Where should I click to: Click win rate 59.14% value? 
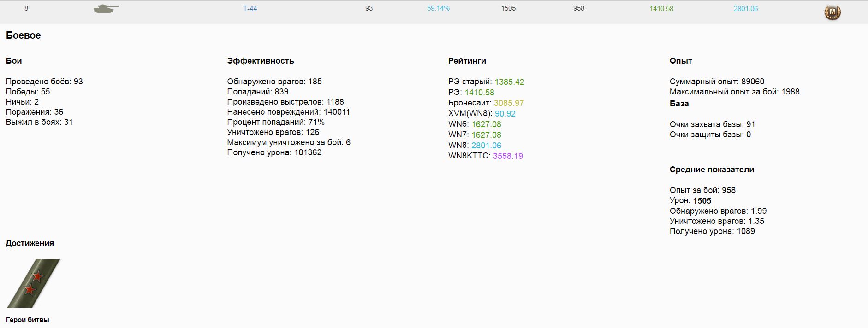point(438,8)
